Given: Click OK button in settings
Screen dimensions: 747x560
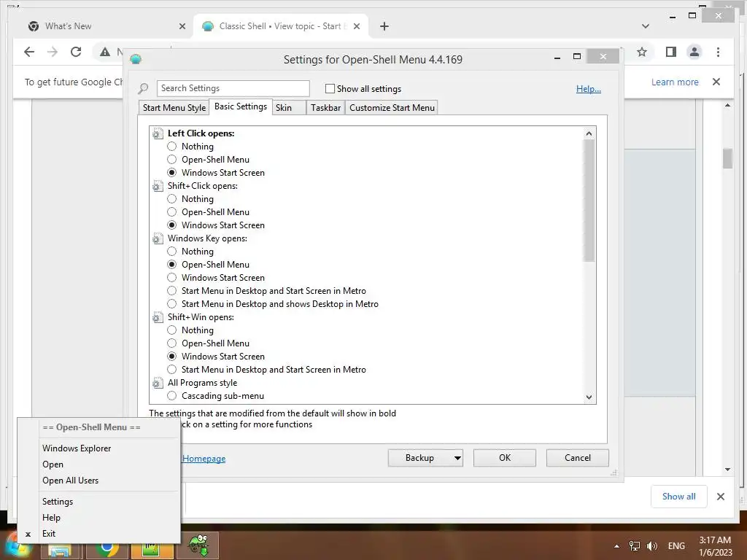Looking at the screenshot, I should [505, 458].
